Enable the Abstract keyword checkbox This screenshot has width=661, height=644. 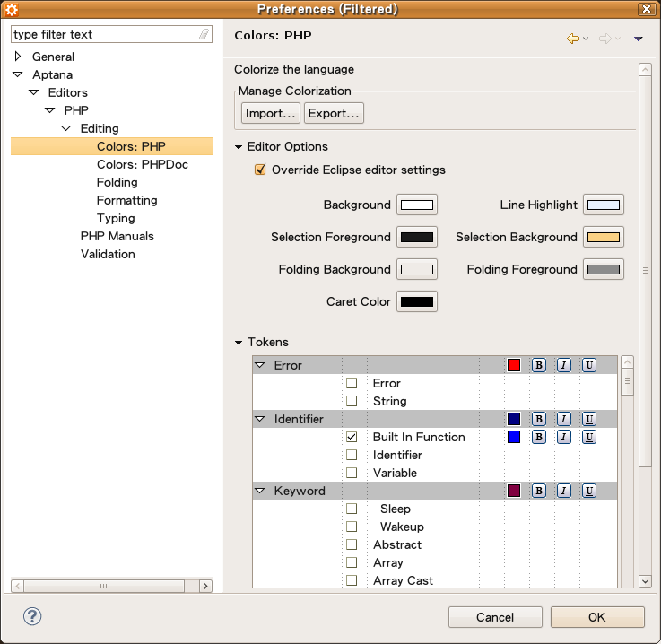pyautogui.click(x=352, y=544)
